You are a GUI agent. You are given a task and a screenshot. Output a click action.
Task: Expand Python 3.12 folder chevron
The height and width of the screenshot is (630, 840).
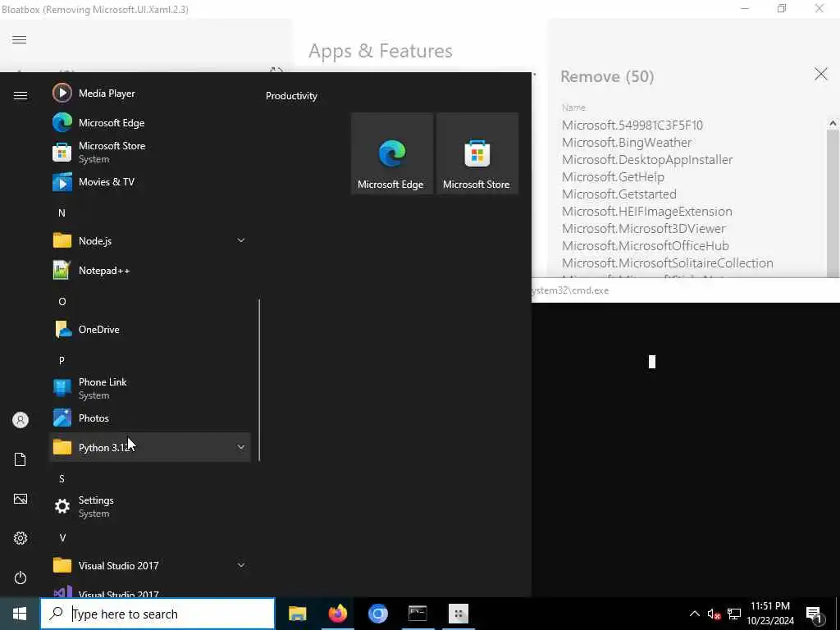241,447
